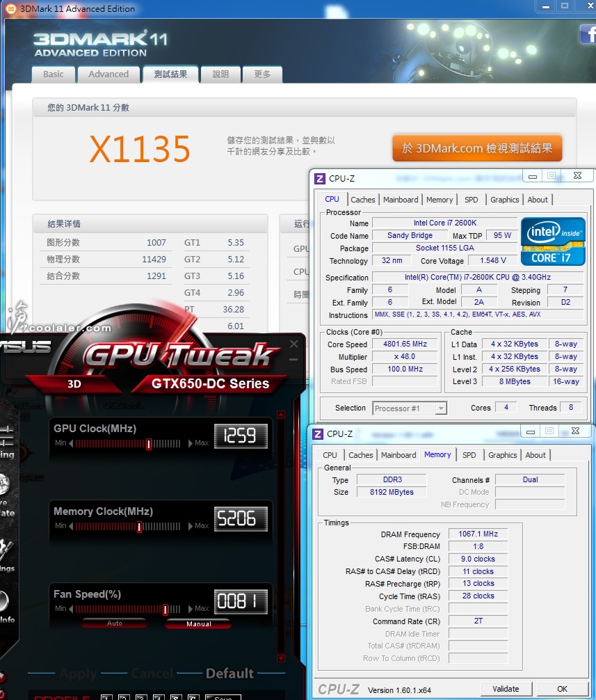Decrease Fan Speed with the Min arrow
The image size is (596, 700).
tap(71, 609)
